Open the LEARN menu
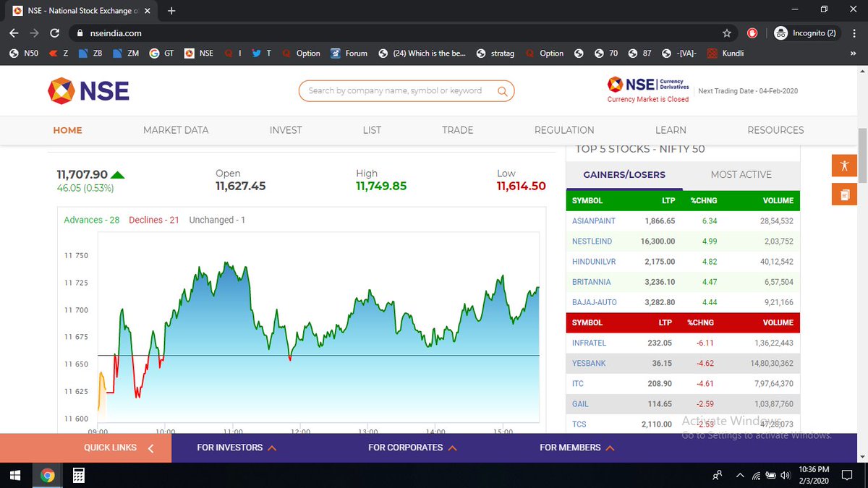Screen dimensions: 868x488 click(x=671, y=130)
